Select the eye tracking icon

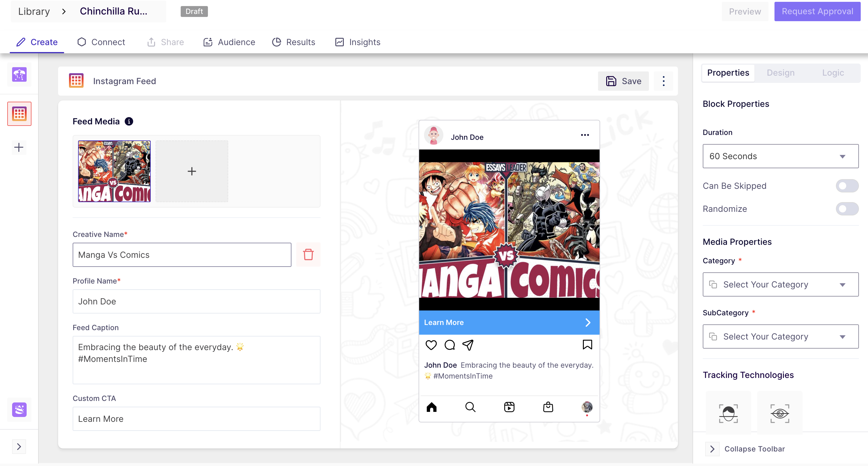point(780,413)
